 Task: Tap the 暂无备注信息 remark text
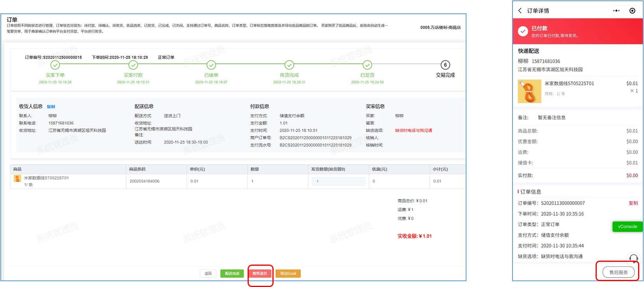[552, 118]
